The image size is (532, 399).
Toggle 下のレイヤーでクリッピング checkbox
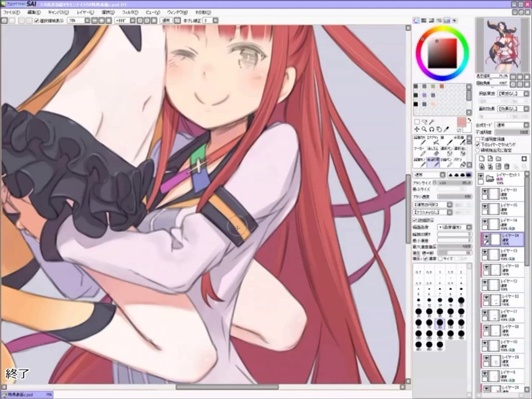(x=478, y=145)
